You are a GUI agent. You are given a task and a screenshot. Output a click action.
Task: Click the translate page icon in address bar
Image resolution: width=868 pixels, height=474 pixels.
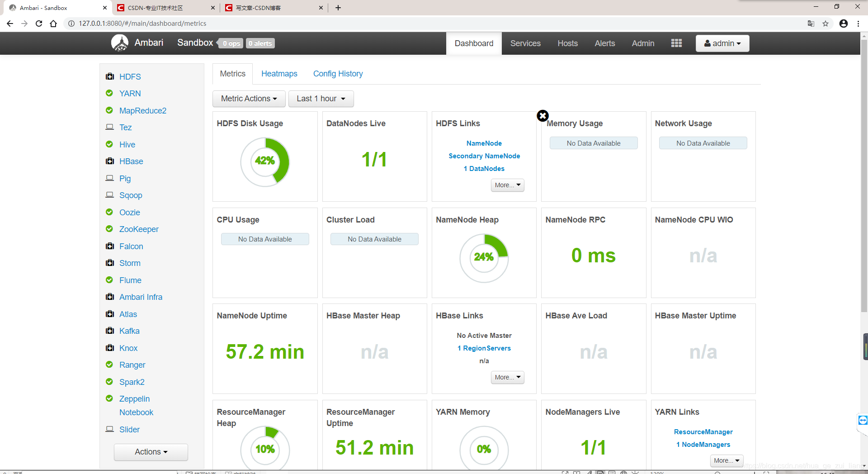coord(811,24)
